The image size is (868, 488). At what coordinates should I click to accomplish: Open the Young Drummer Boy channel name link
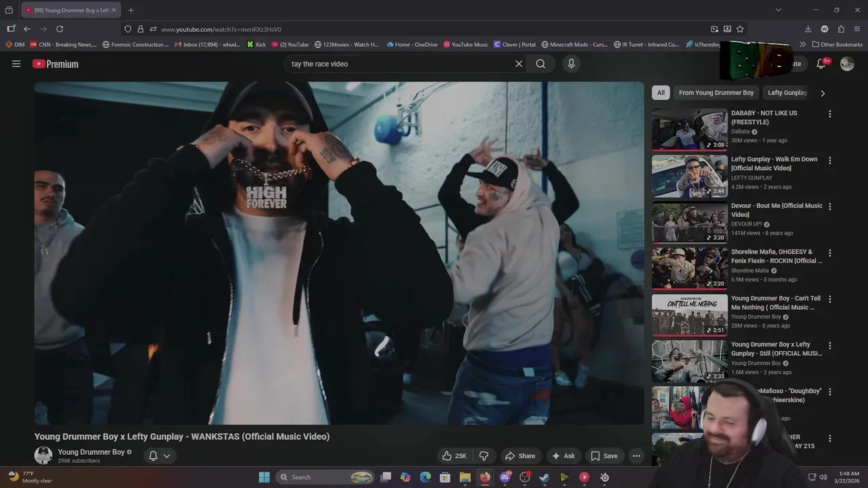click(91, 452)
